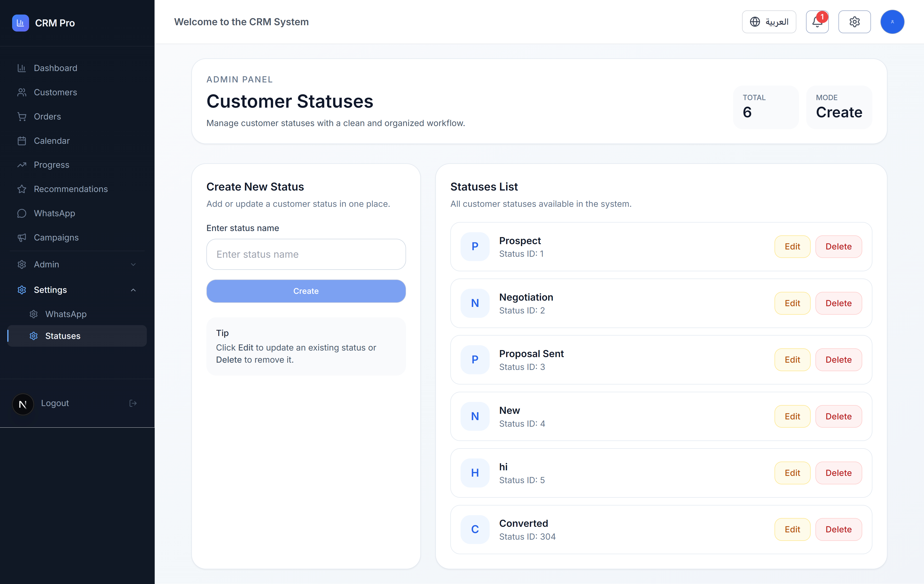Edit the Prospect status
Screen dimensions: 924x584
(x=792, y=247)
